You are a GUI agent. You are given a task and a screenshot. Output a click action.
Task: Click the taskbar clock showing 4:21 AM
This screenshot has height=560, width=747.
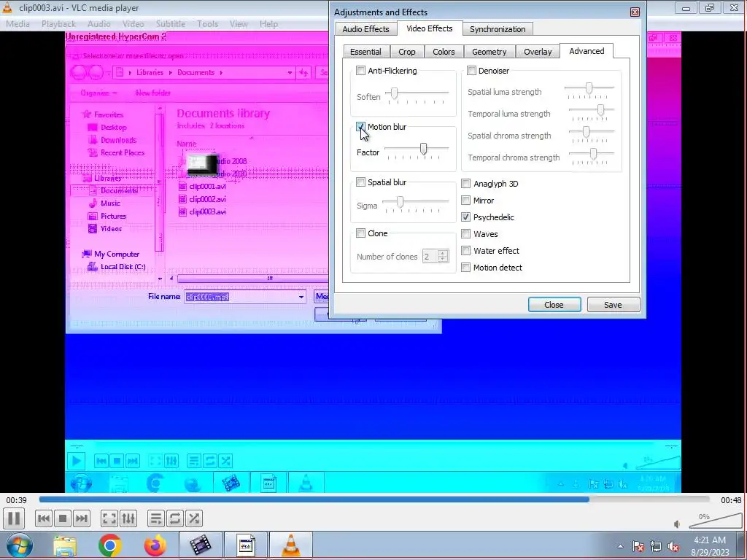tap(710, 546)
